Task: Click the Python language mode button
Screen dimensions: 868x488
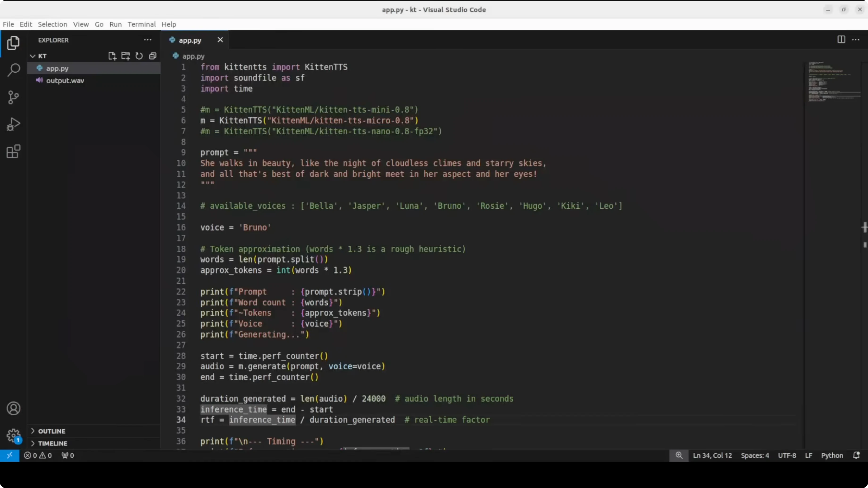Action: 832,455
